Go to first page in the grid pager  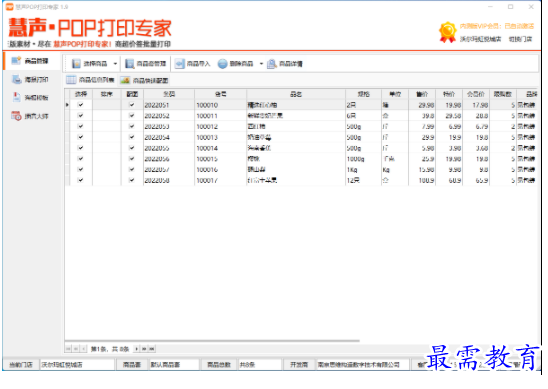click(68, 349)
